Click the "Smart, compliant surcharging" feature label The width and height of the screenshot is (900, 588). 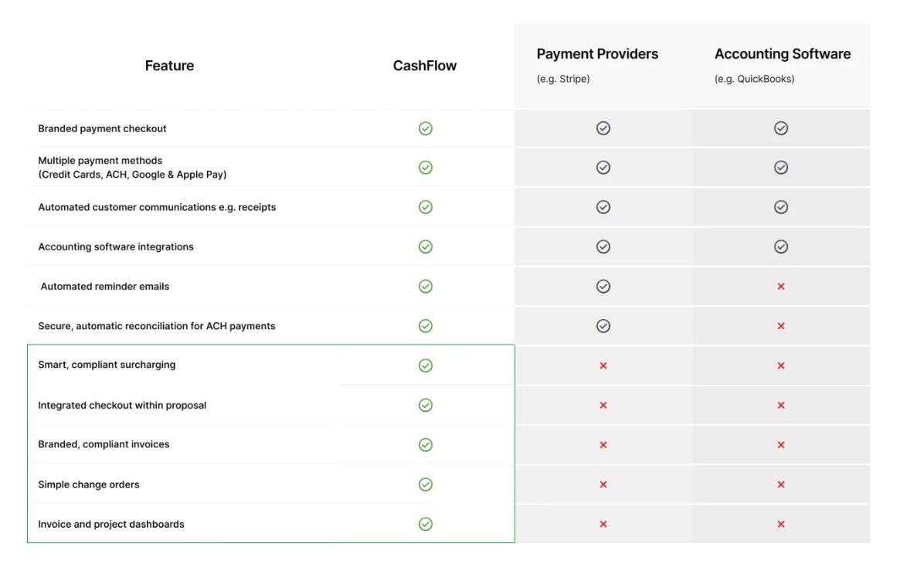(x=107, y=365)
